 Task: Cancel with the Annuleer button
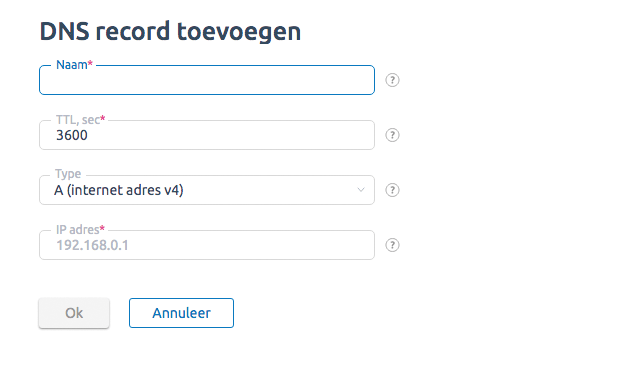[181, 313]
